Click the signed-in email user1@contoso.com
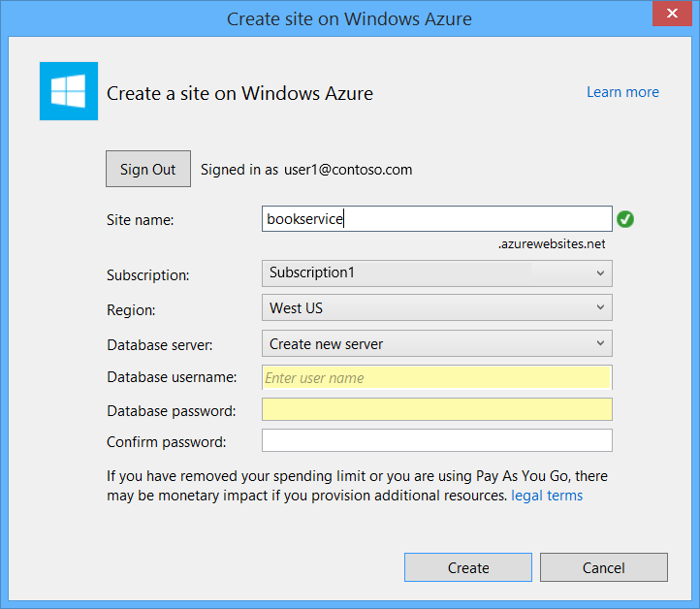 (x=348, y=170)
